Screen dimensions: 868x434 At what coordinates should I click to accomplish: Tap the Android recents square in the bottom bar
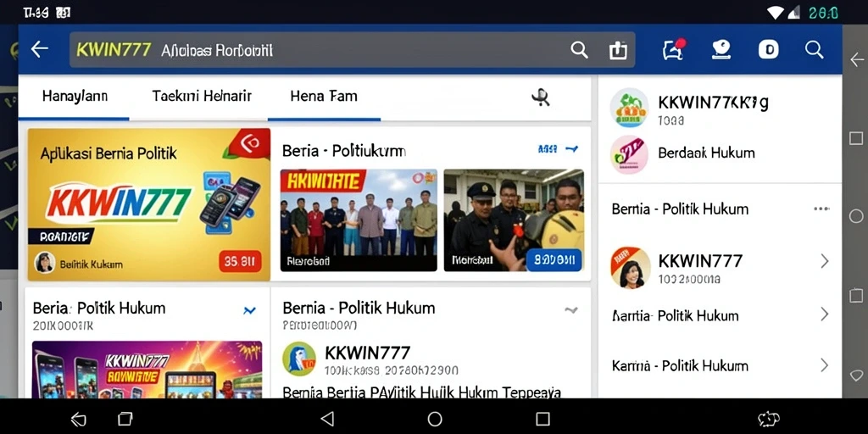tap(542, 419)
